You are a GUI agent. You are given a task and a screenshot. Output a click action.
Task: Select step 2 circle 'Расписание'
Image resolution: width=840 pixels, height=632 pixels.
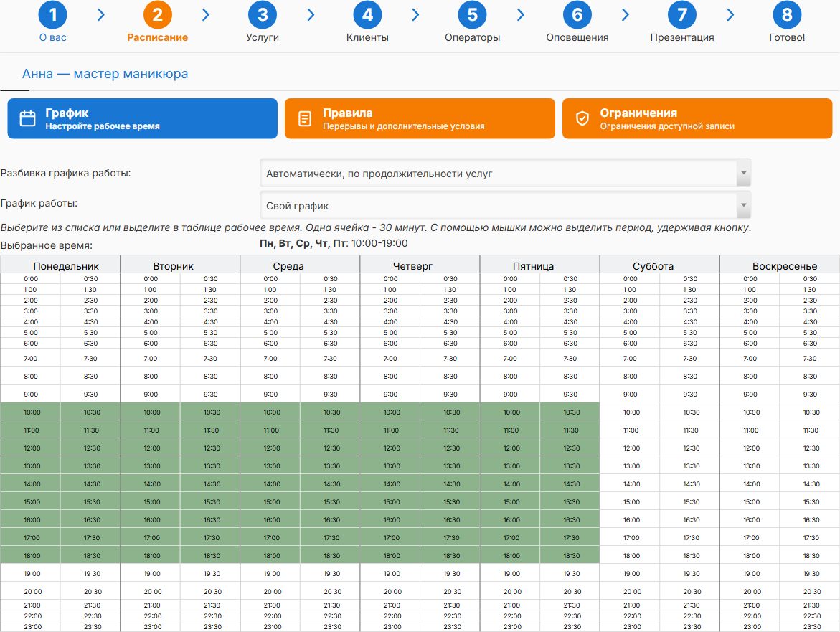[x=158, y=14]
